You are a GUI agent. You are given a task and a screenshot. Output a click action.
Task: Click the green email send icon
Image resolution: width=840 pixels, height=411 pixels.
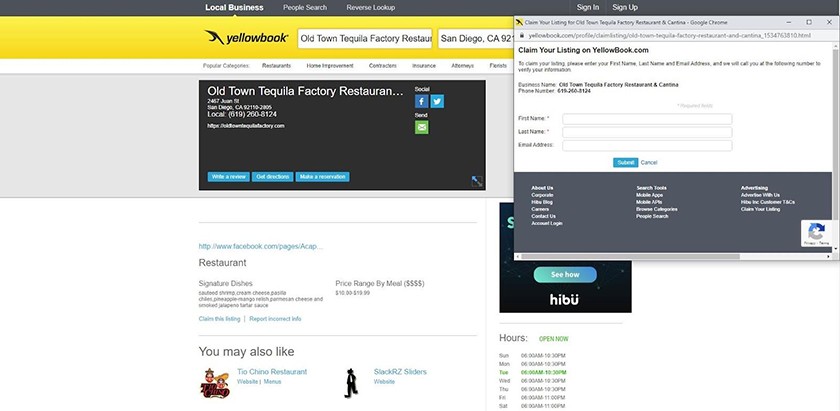point(422,128)
